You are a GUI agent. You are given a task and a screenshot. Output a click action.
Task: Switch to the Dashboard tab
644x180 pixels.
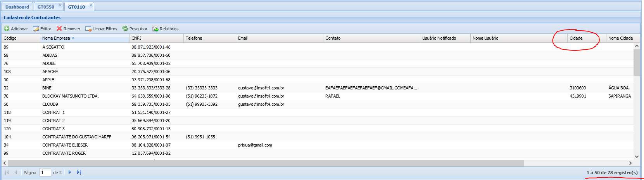[17, 7]
